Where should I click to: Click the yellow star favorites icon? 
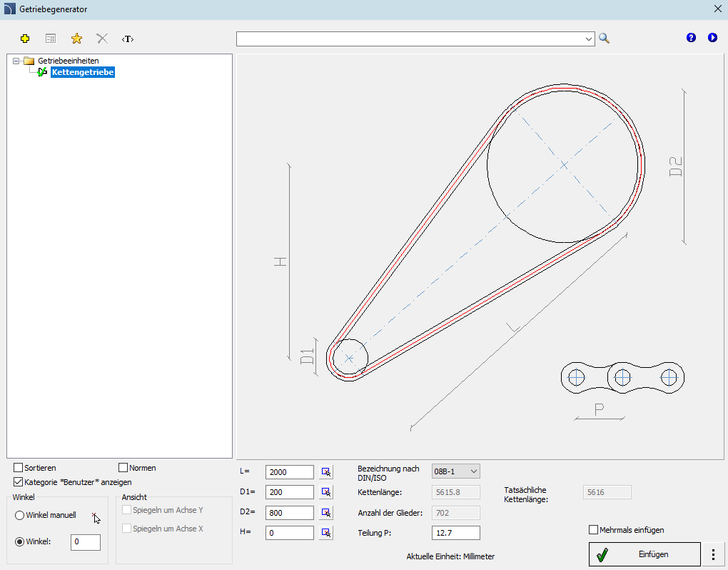[76, 39]
